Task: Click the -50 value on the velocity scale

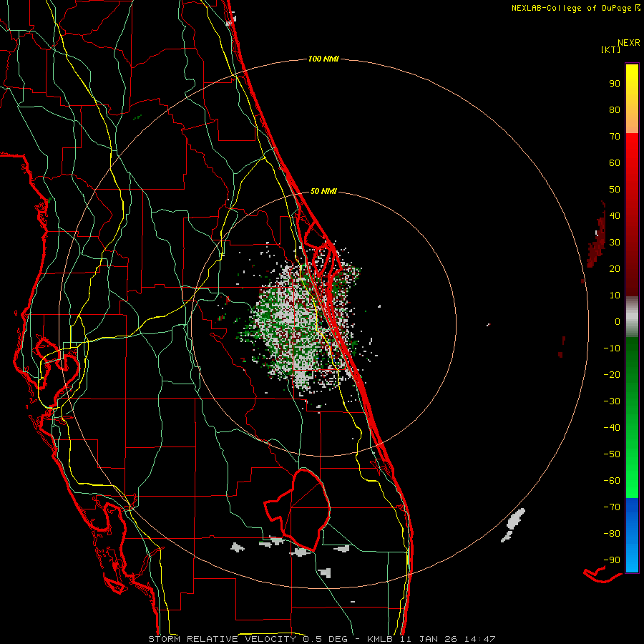Action: [x=612, y=454]
